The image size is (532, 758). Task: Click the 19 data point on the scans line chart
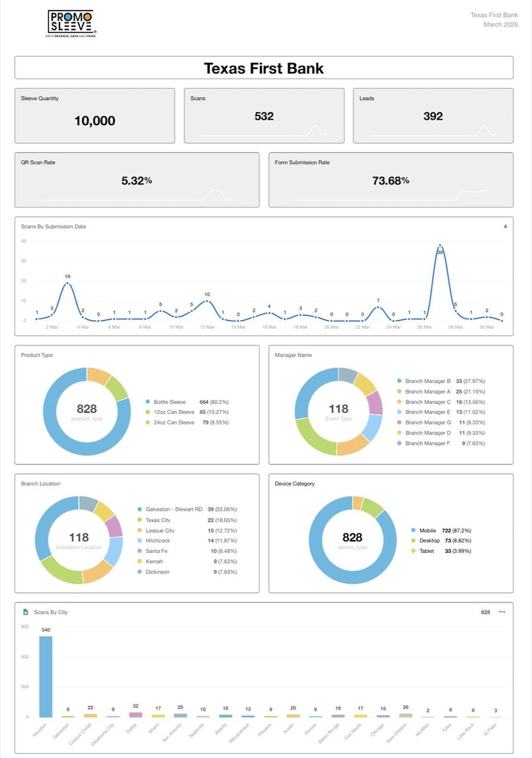[x=68, y=283]
